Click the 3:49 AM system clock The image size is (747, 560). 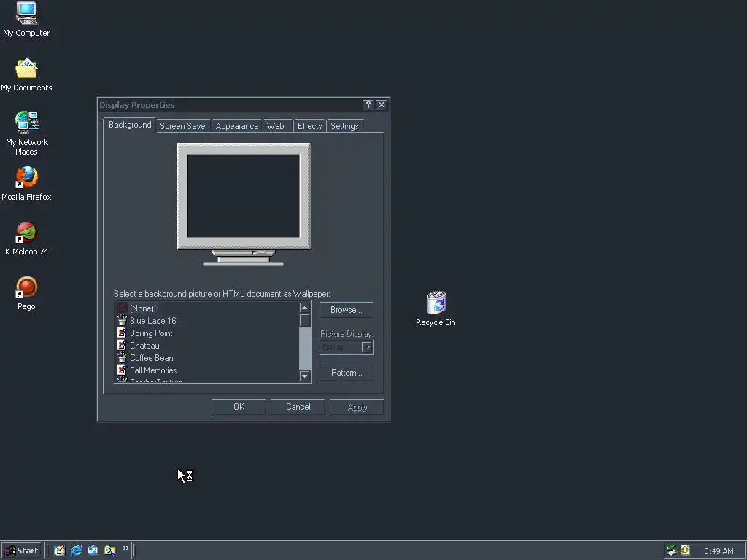coord(719,551)
